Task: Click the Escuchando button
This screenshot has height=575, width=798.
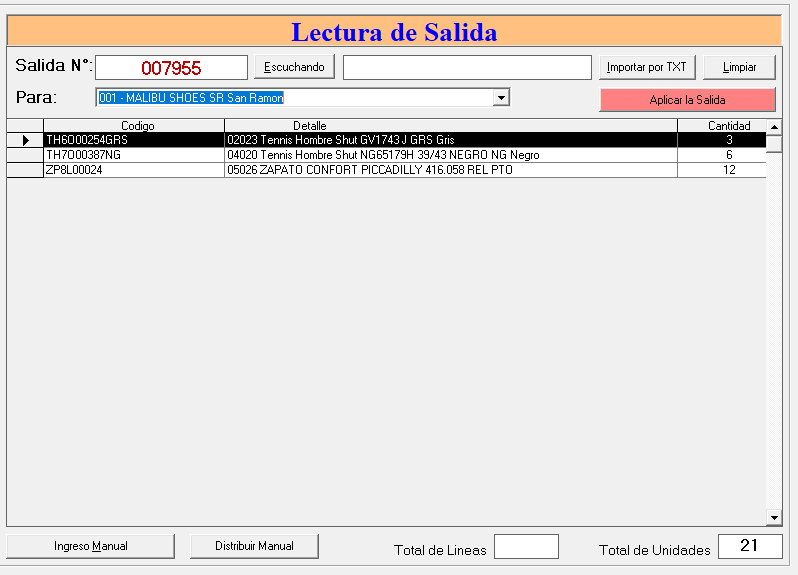Action: (x=294, y=67)
